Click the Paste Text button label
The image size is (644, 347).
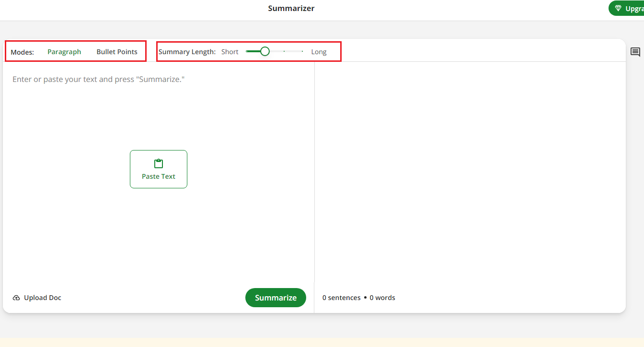point(159,176)
